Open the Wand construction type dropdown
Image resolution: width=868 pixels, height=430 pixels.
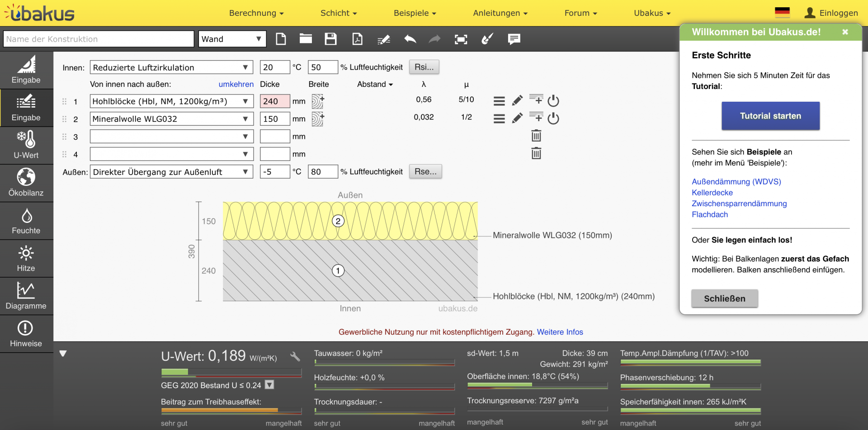pos(232,39)
